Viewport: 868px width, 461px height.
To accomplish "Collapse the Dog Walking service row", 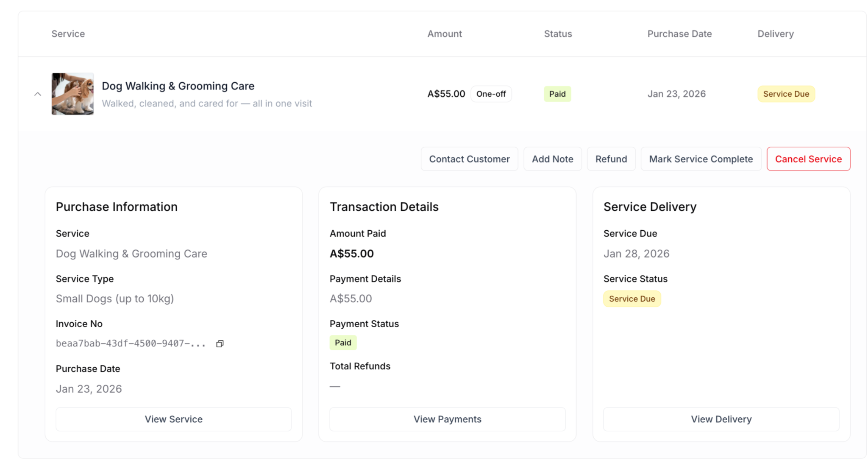I will (x=38, y=94).
